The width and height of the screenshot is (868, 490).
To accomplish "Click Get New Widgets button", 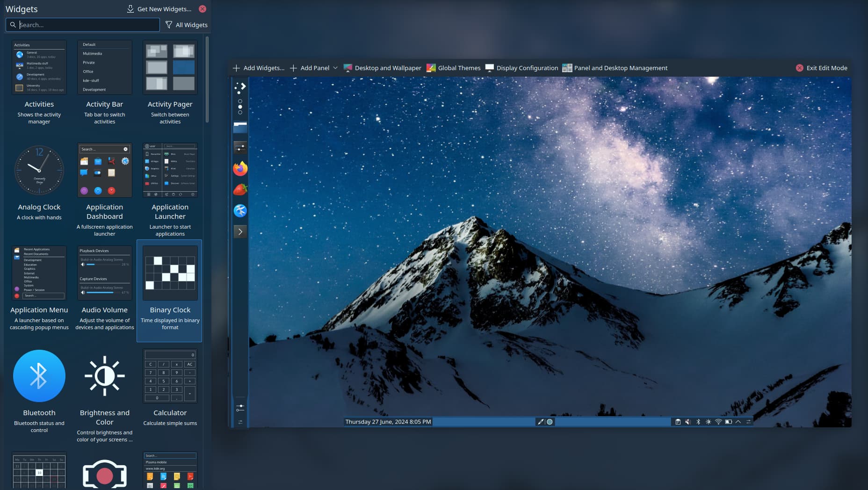I will pyautogui.click(x=159, y=9).
